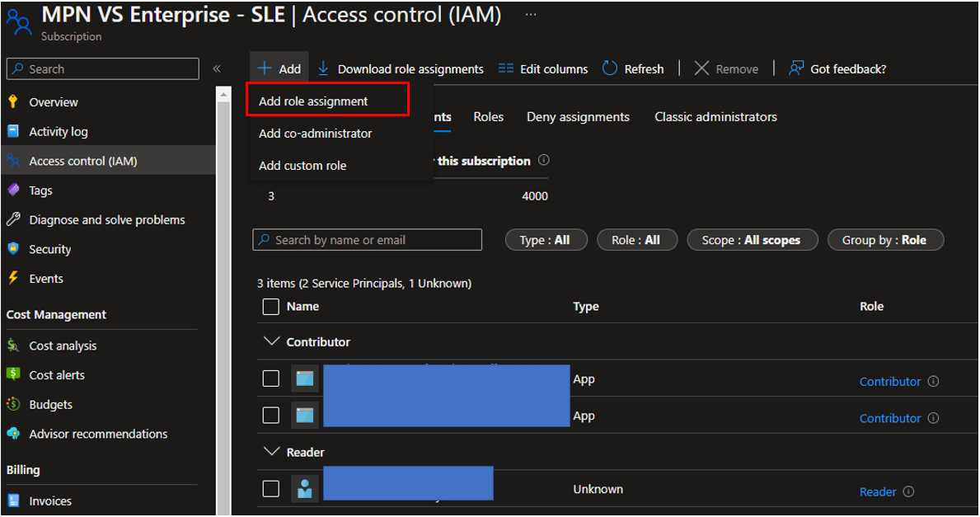The image size is (980, 517).
Task: Click the info icon beside 'this subscription'
Action: (x=544, y=160)
